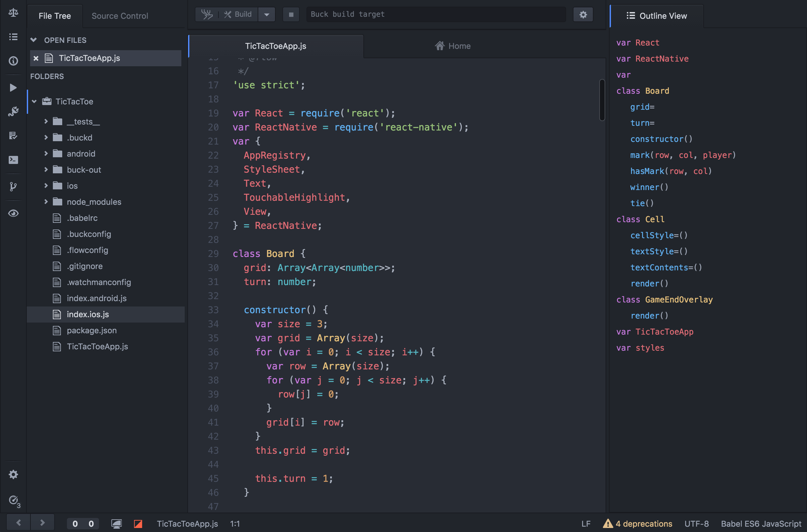The image size is (807, 532).
Task: Open the outline list icon in the sidebar
Action: (x=13, y=37)
